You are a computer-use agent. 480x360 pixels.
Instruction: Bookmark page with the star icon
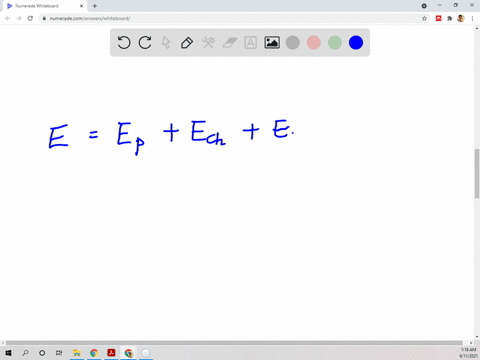click(x=424, y=18)
